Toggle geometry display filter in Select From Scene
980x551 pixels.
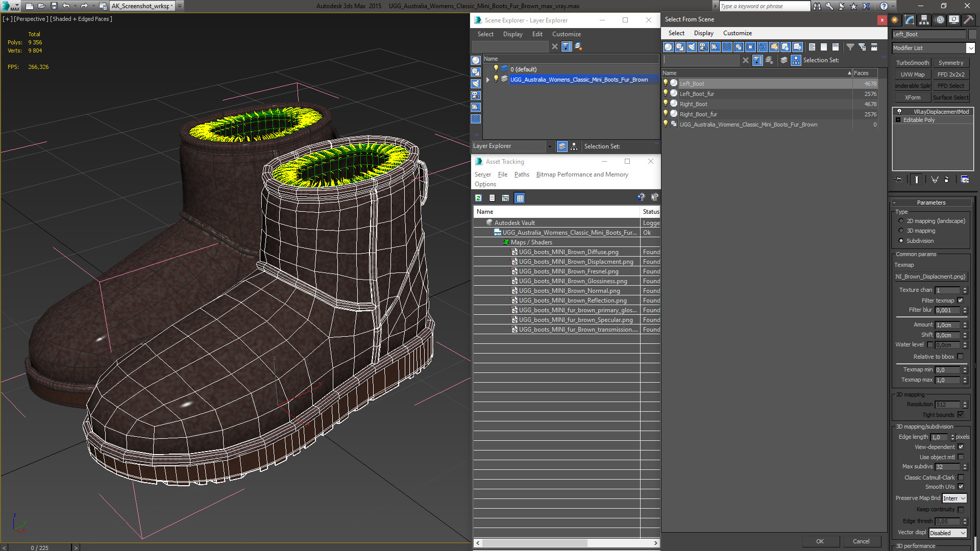[668, 47]
